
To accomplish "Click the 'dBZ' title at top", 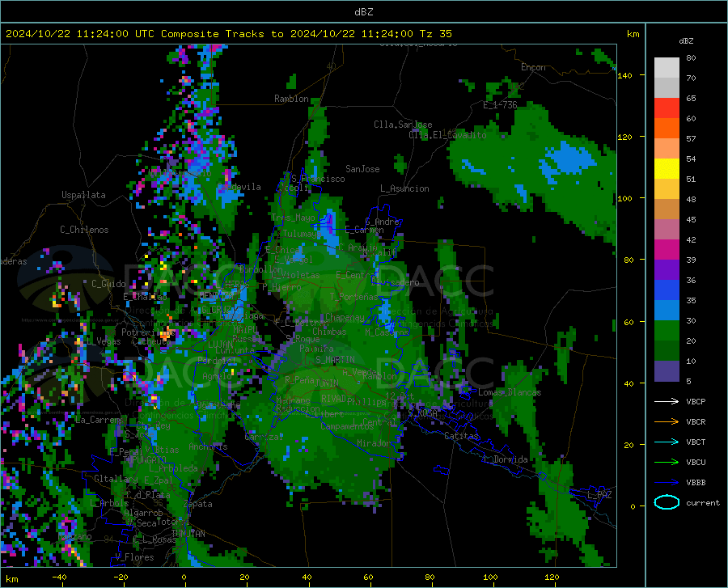I will coord(363,12).
